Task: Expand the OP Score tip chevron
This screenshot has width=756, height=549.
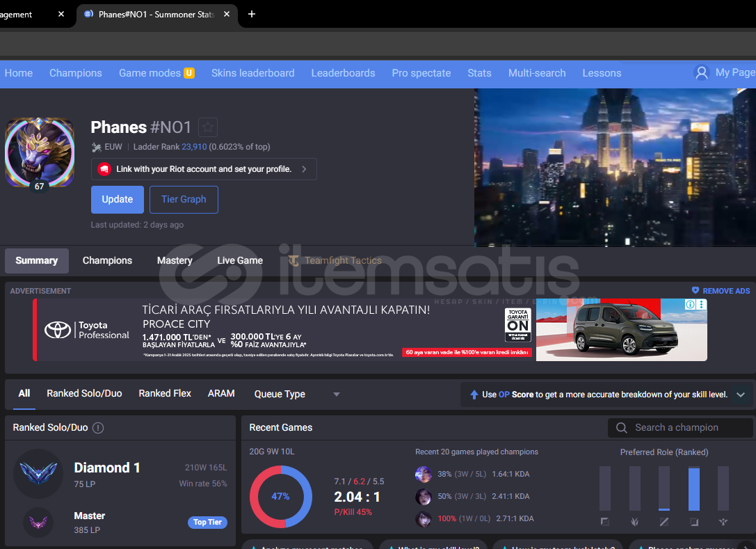Action: (x=740, y=395)
